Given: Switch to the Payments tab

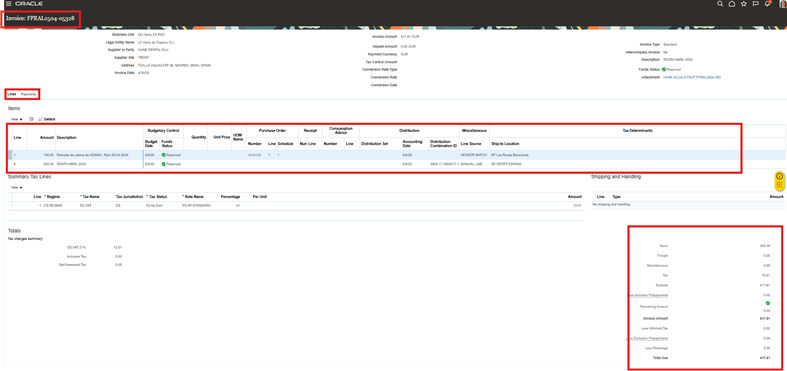Looking at the screenshot, I should 28,94.
